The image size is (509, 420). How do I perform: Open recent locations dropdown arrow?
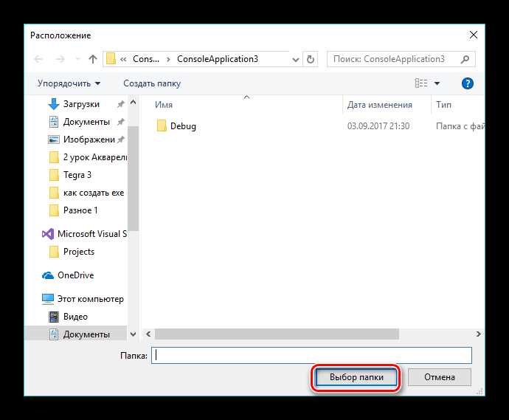click(77, 59)
